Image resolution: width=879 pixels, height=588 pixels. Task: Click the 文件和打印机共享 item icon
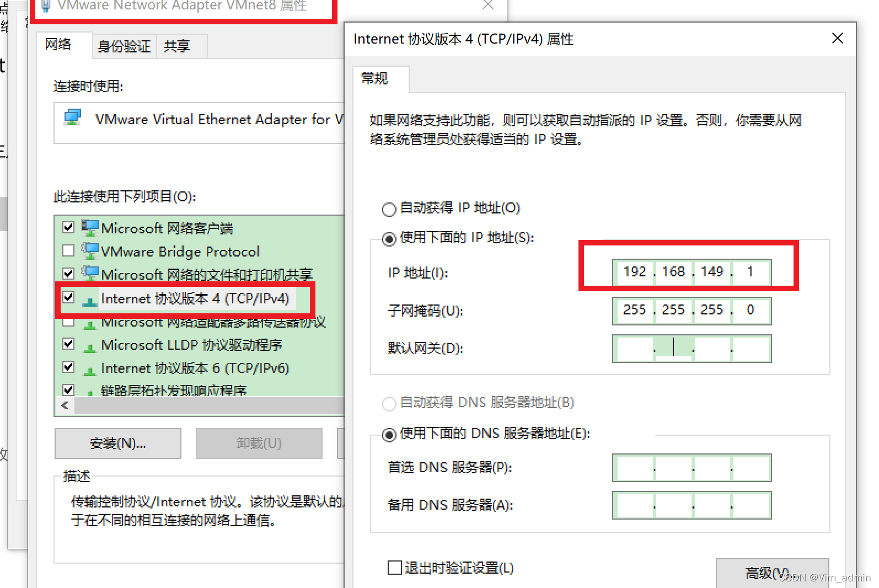tap(90, 273)
